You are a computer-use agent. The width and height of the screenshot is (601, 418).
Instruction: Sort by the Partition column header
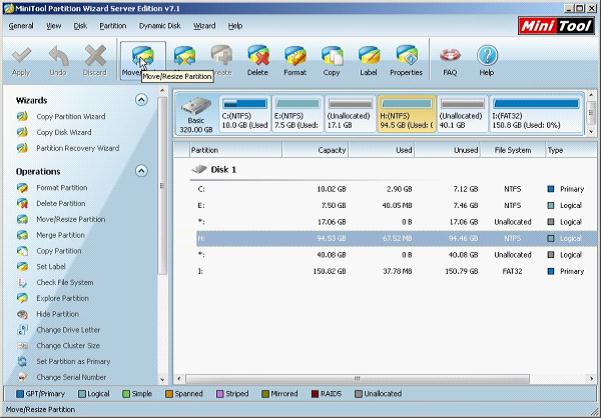click(235, 150)
